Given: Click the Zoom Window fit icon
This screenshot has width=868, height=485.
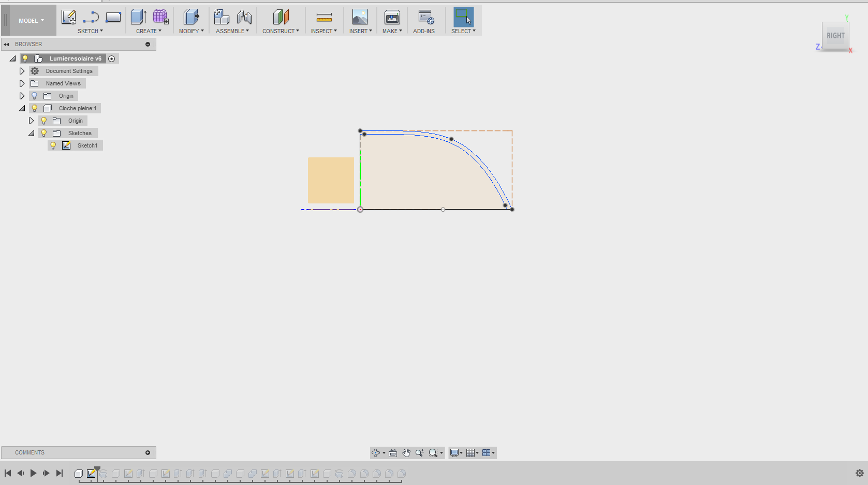Looking at the screenshot, I should point(433,453).
